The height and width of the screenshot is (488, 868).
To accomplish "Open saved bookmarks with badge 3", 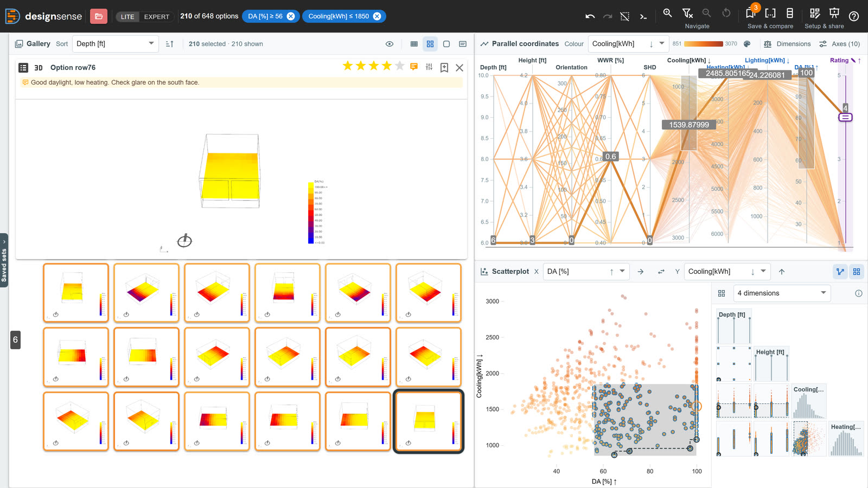I will [x=751, y=13].
